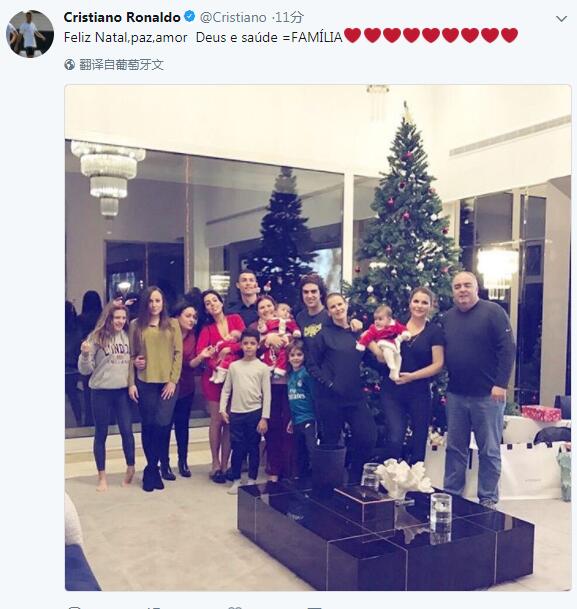The width and height of the screenshot is (577, 609).
Task: Click the 11分 timestamp
Action: tap(289, 17)
